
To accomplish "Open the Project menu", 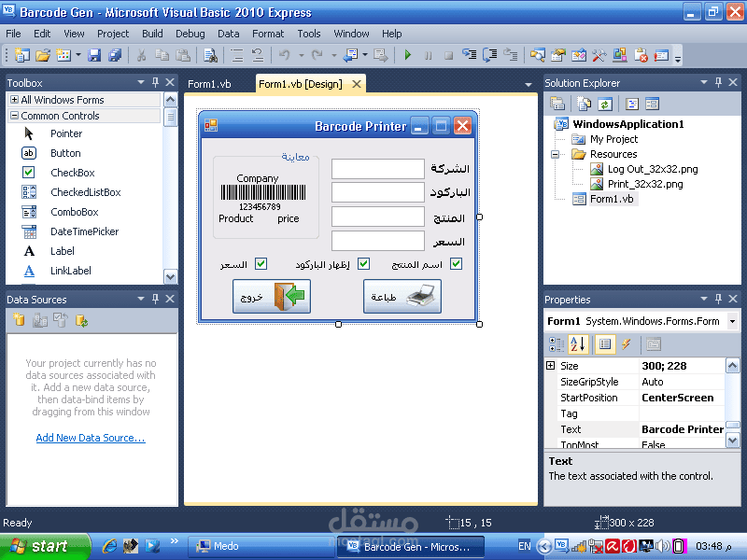I will click(x=113, y=34).
